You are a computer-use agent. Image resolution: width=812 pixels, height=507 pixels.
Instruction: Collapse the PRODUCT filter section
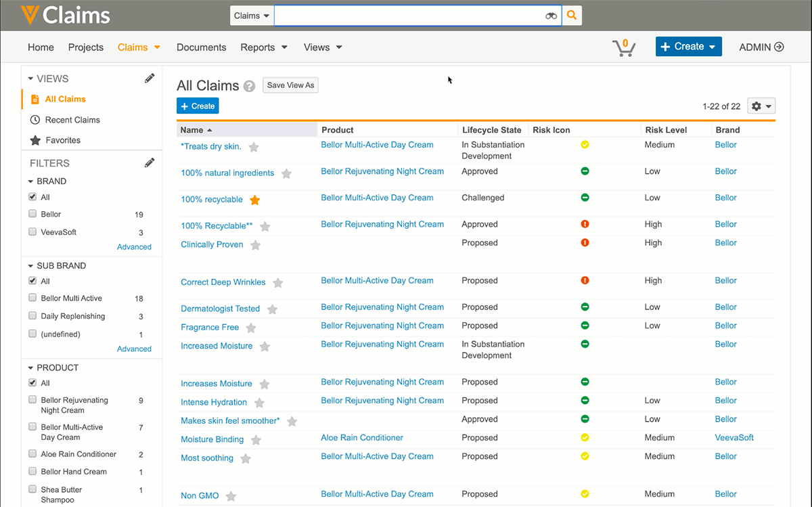pos(30,368)
